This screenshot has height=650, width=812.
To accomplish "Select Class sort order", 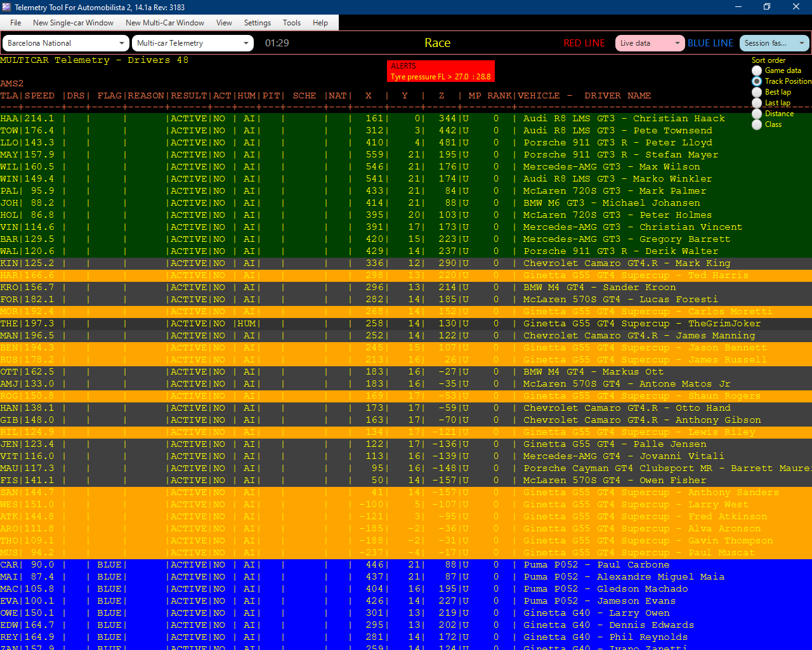I will click(767, 124).
